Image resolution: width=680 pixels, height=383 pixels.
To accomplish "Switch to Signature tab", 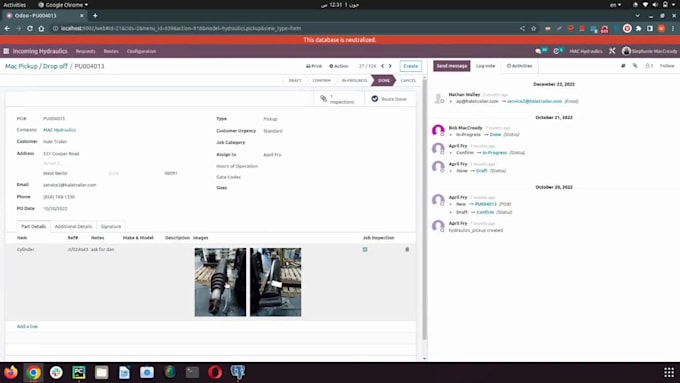I will (111, 226).
